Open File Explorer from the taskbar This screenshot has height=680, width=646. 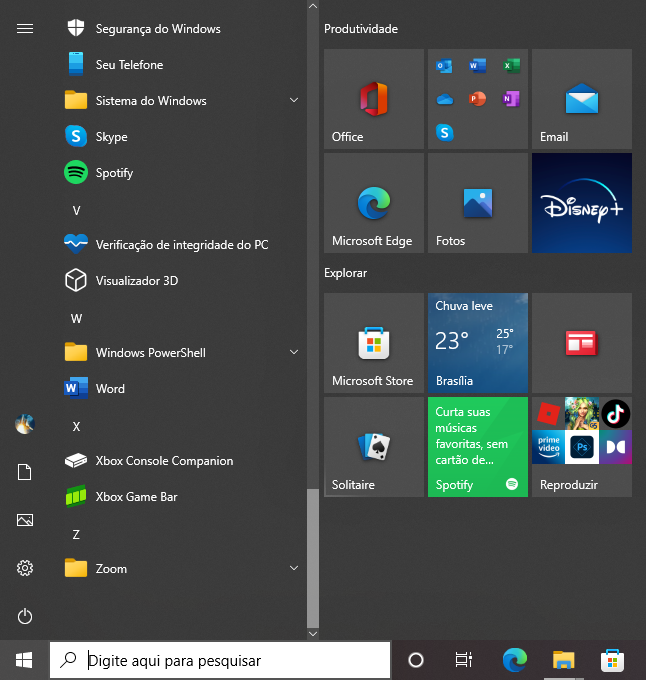[x=564, y=660]
